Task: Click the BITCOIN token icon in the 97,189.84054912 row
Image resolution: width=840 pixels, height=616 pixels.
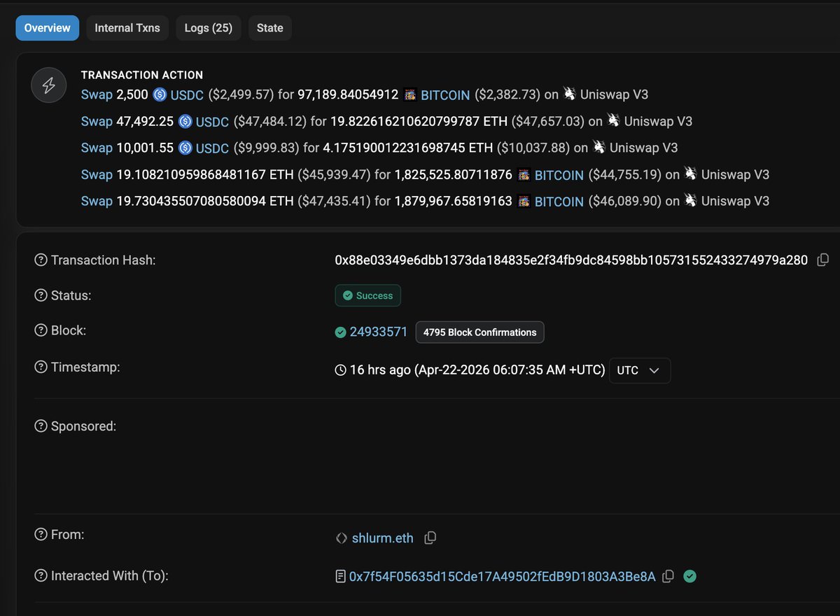Action: coord(410,94)
